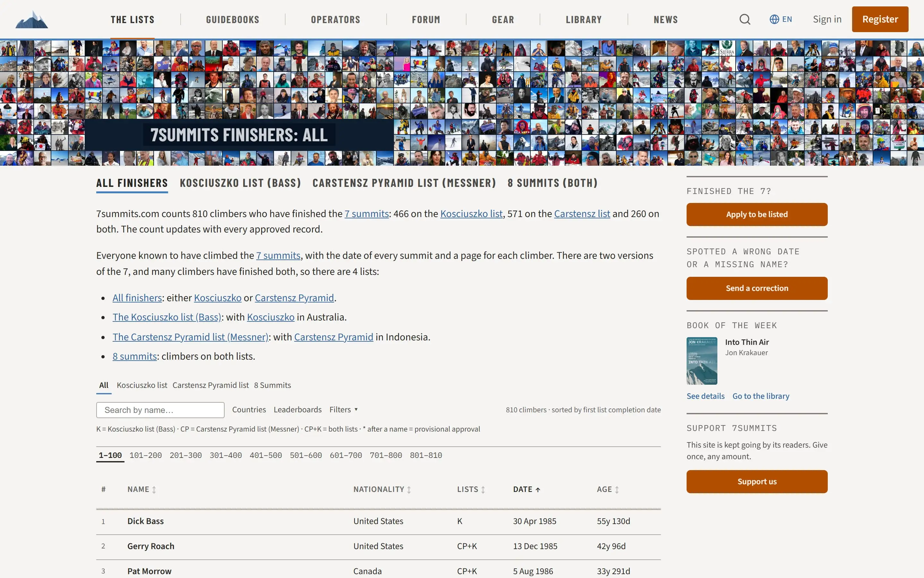This screenshot has width=924, height=578.
Task: Open Dick Bass climber page
Action: tap(145, 521)
